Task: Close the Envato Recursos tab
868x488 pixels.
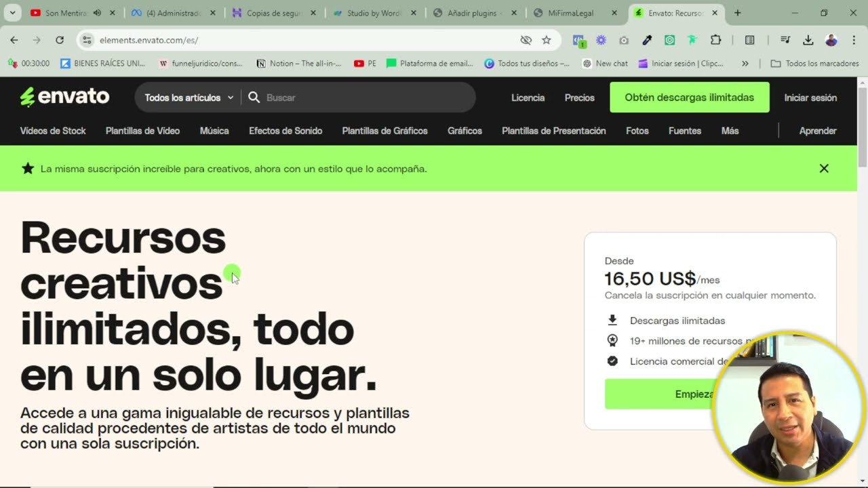Action: [x=715, y=13]
